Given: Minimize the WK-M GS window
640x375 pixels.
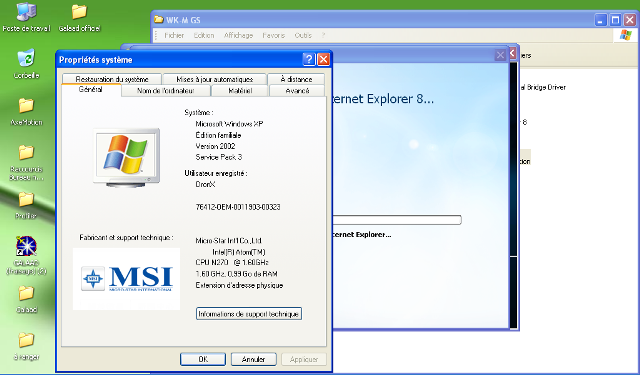Looking at the screenshot, I should click(x=600, y=20).
